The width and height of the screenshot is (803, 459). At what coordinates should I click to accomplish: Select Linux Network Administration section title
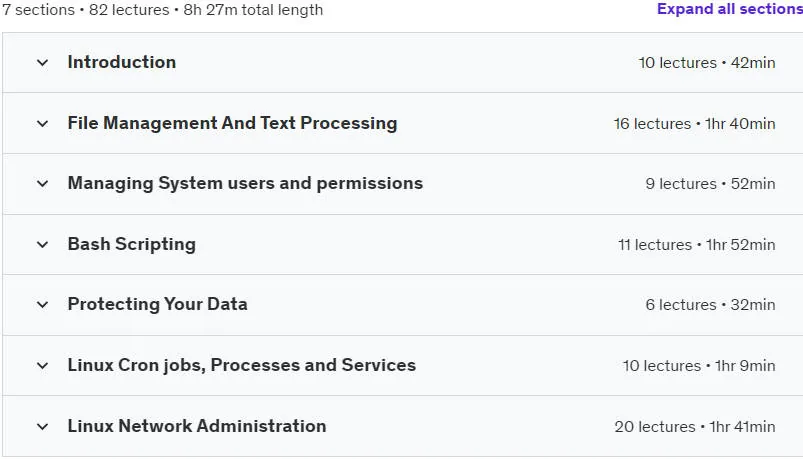(x=197, y=426)
